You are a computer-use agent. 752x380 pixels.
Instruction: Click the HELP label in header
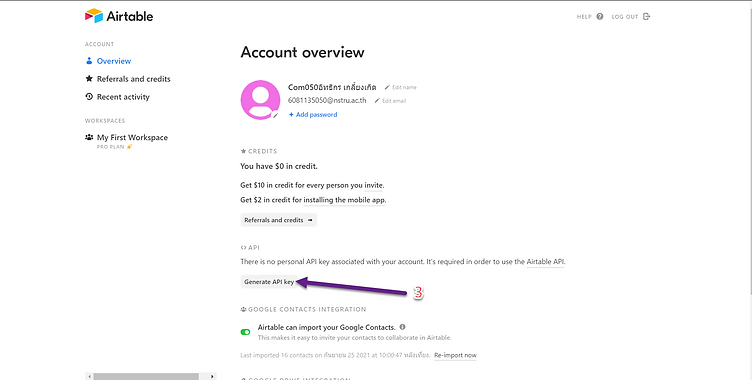pos(584,17)
